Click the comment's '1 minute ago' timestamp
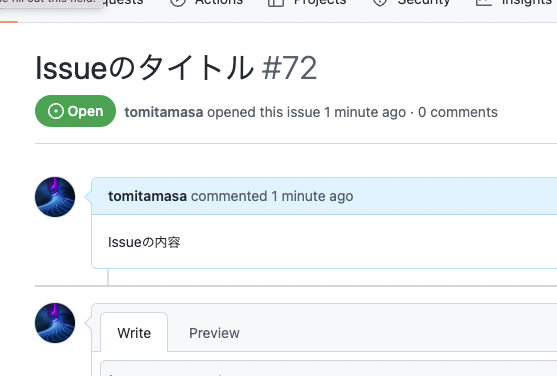 pos(312,196)
